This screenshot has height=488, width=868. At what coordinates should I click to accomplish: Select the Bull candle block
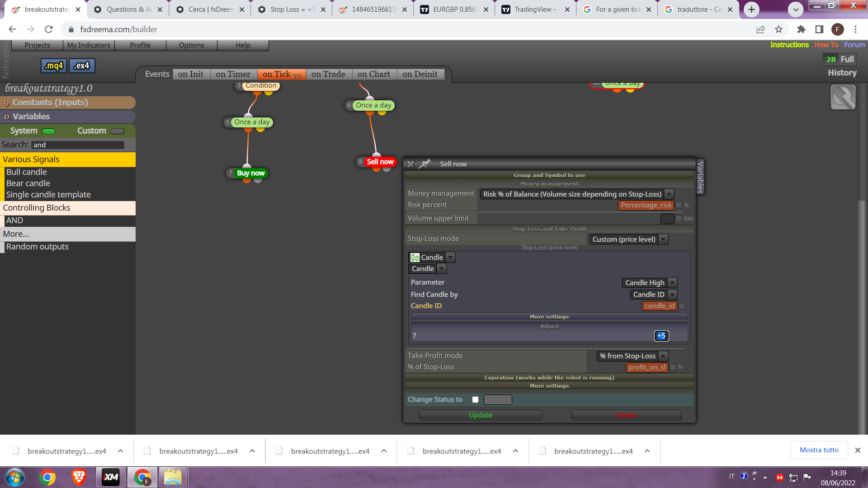[x=27, y=172]
